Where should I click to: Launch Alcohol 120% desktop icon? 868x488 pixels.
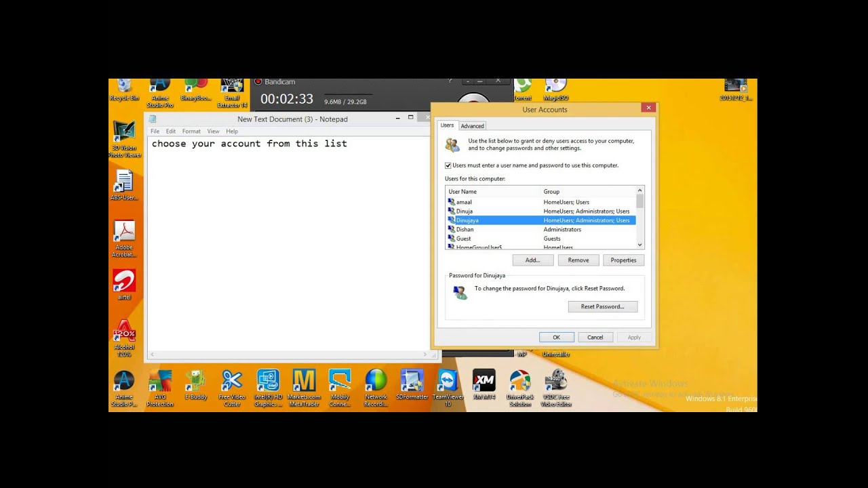124,338
